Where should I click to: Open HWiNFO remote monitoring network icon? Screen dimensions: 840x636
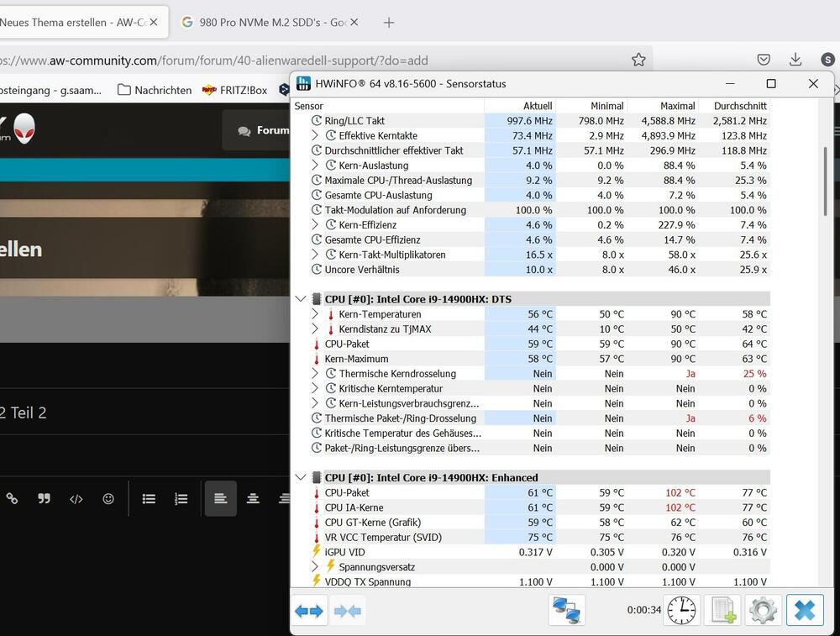coord(566,611)
